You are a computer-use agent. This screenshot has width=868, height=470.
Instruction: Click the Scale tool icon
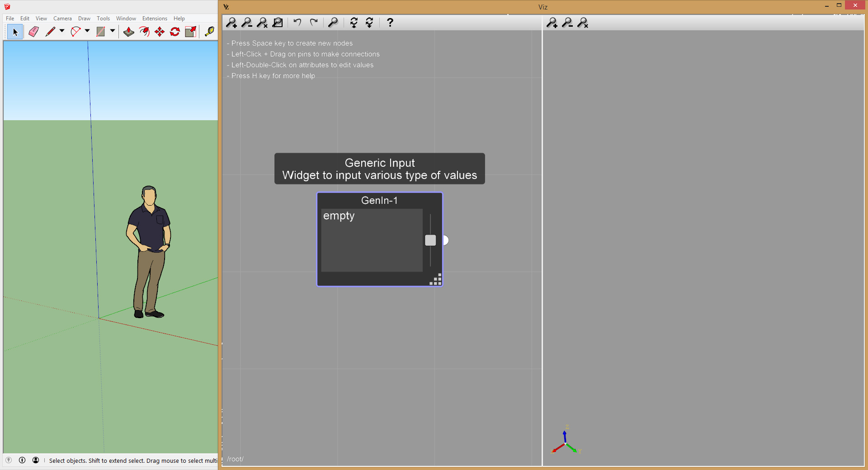point(190,32)
